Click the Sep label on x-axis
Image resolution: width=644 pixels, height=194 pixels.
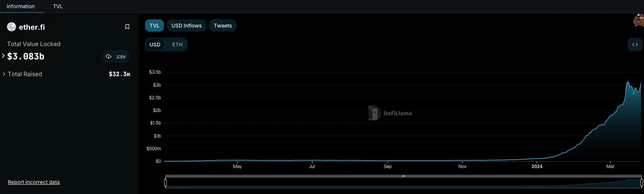point(388,166)
